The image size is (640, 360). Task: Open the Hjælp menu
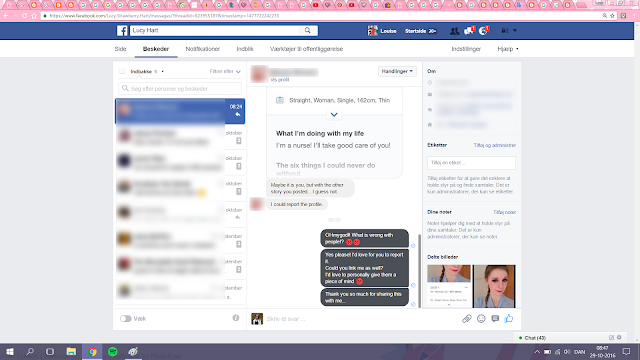point(508,49)
